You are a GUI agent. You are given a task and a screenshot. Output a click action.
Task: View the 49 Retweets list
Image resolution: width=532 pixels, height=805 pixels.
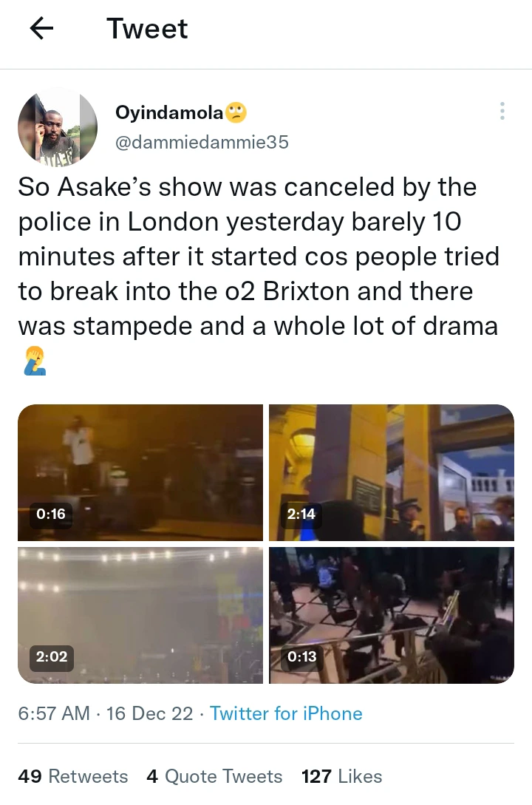[73, 776]
